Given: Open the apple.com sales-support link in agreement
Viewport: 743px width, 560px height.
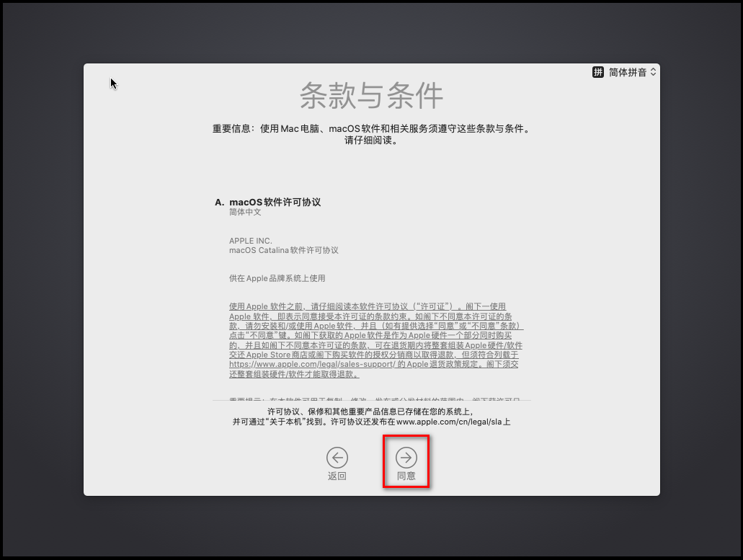Looking at the screenshot, I should click(x=312, y=365).
